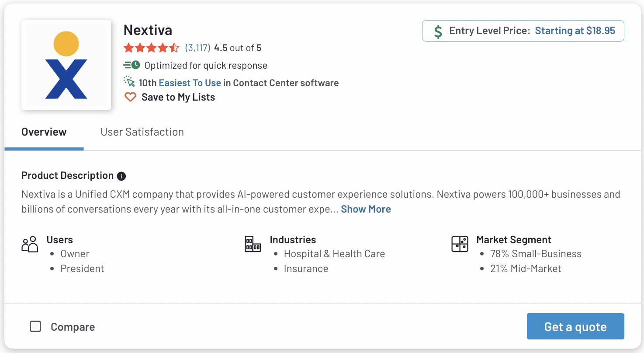Image resolution: width=644 pixels, height=353 pixels.
Task: Tick the Compare checkbox
Action: tap(35, 326)
